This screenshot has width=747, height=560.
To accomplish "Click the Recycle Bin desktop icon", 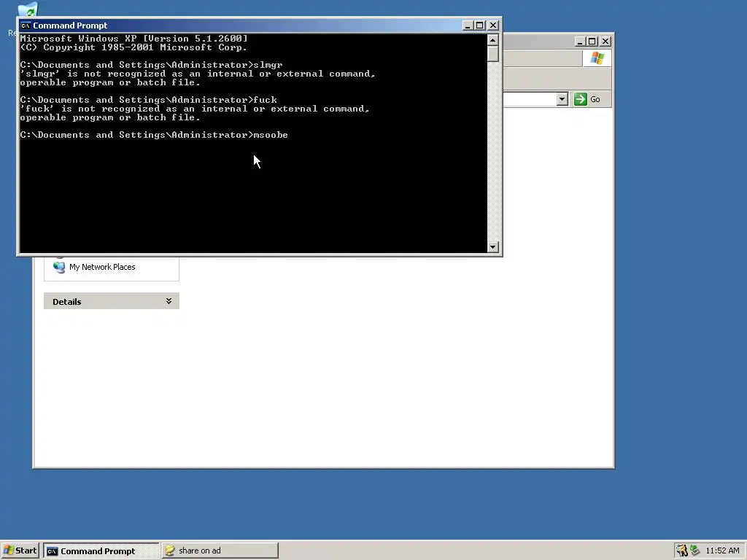I will coord(27,9).
